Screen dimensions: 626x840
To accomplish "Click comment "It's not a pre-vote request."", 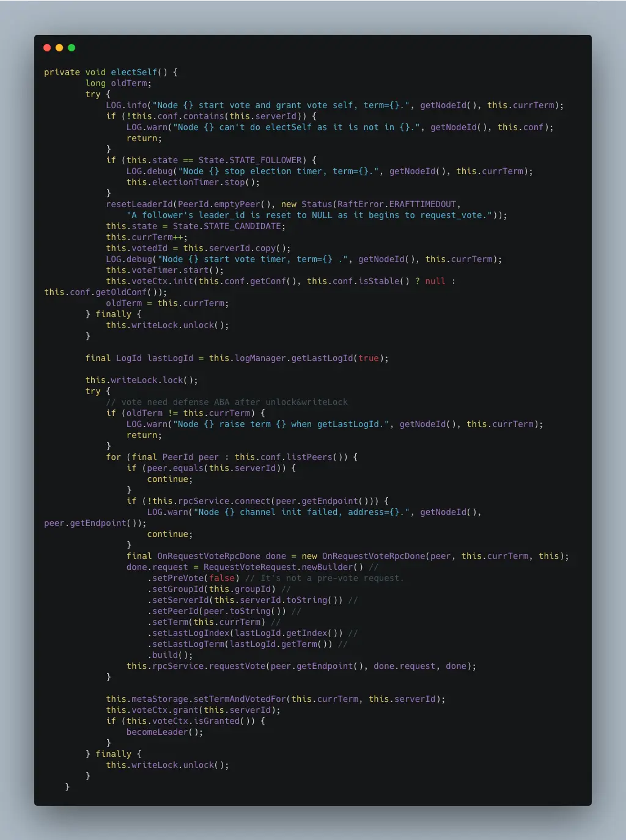I will pos(325,578).
